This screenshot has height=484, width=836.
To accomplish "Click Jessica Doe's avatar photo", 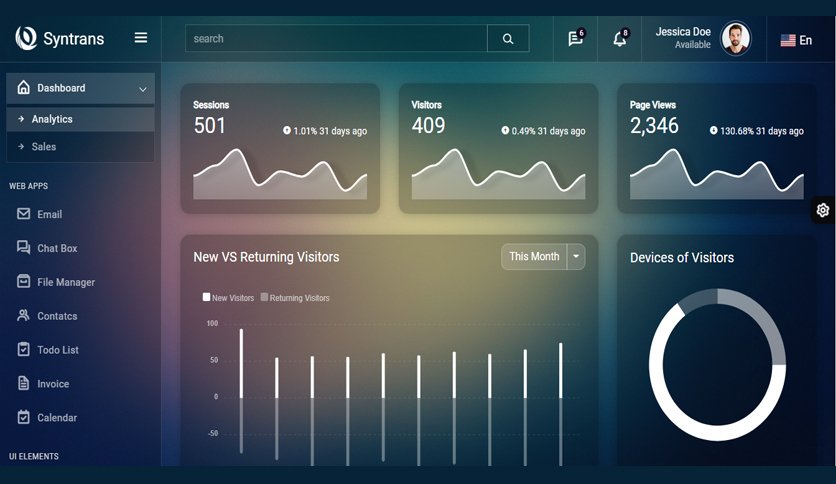I will 736,38.
